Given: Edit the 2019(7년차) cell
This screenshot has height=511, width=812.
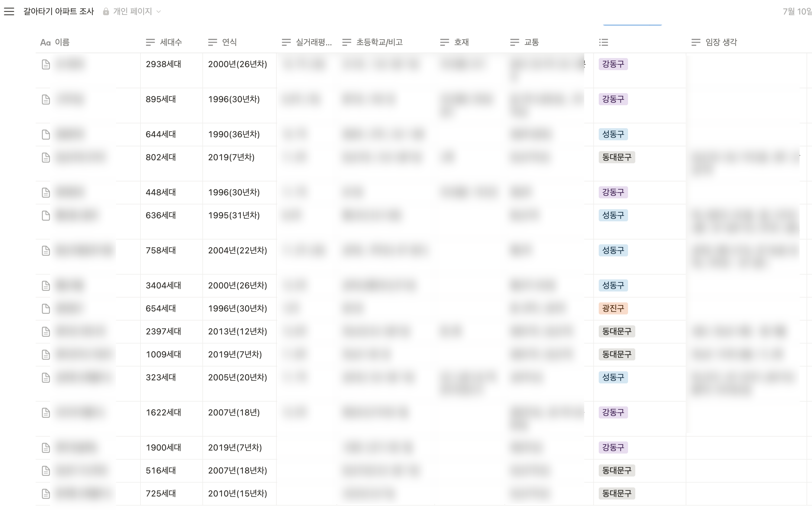Looking at the screenshot, I should click(x=231, y=157).
